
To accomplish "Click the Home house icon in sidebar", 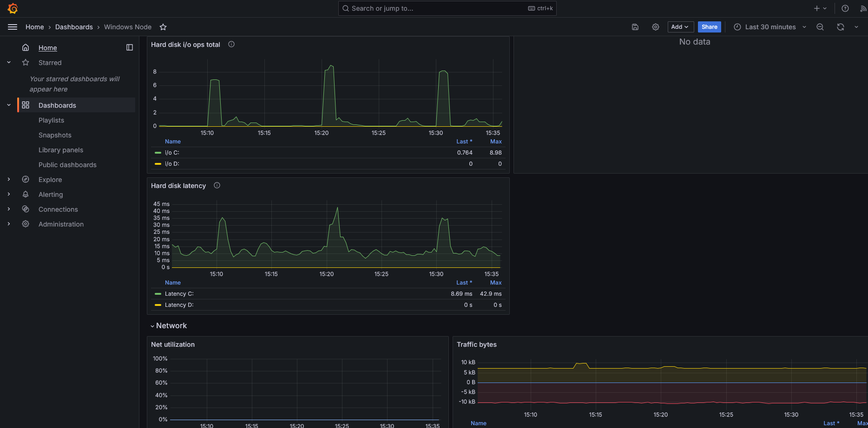I will click(26, 47).
